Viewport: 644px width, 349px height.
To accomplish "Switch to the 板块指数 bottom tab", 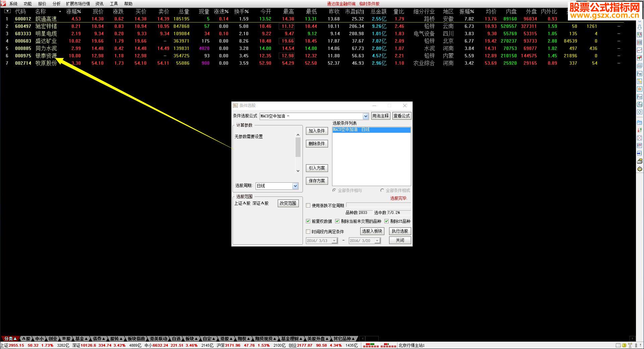I will click(x=137, y=339).
